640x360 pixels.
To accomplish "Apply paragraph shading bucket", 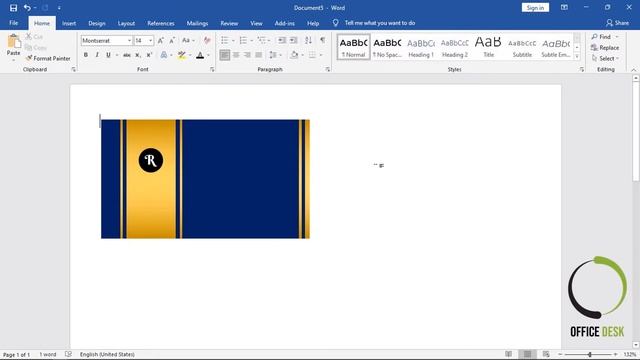I will pyautogui.click(x=294, y=55).
